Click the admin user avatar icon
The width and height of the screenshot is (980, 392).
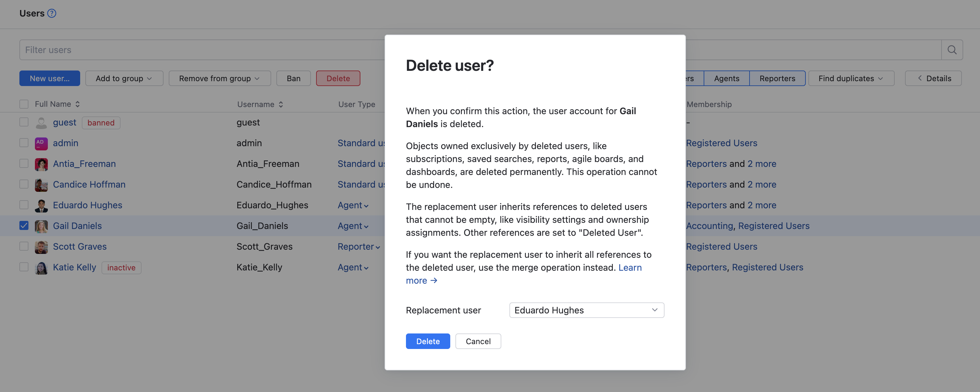point(41,144)
